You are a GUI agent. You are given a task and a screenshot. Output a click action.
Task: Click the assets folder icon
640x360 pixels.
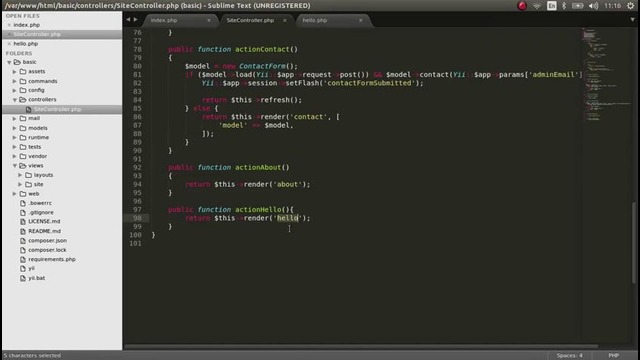coord(23,71)
